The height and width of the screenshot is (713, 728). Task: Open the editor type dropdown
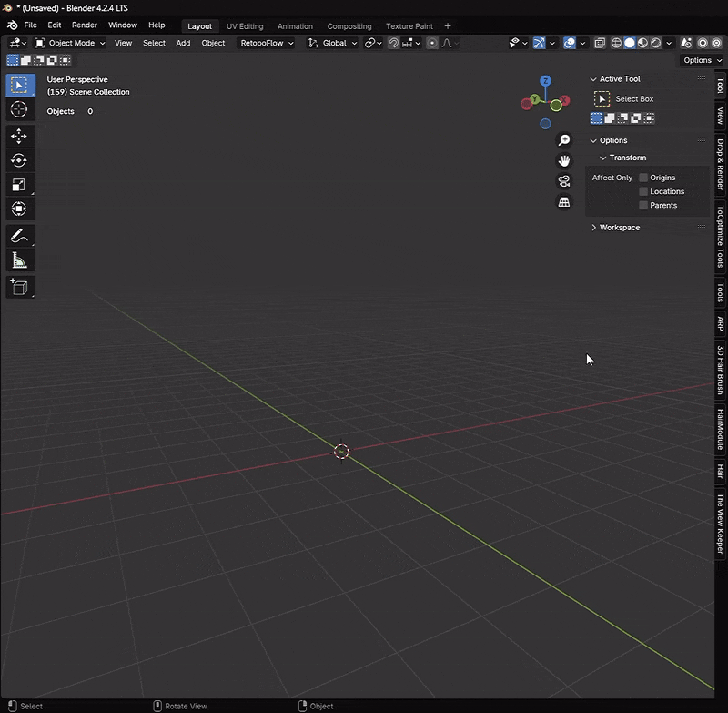point(17,43)
